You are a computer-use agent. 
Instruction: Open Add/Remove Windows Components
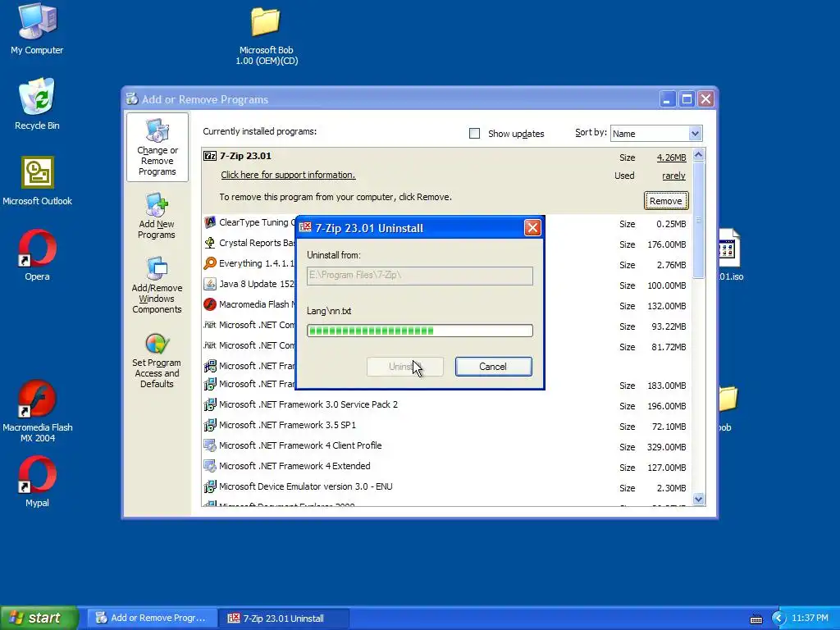pyautogui.click(x=157, y=285)
